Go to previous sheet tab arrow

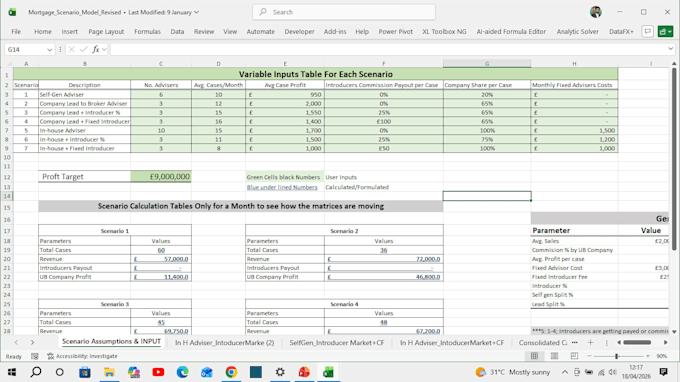[x=16, y=343]
